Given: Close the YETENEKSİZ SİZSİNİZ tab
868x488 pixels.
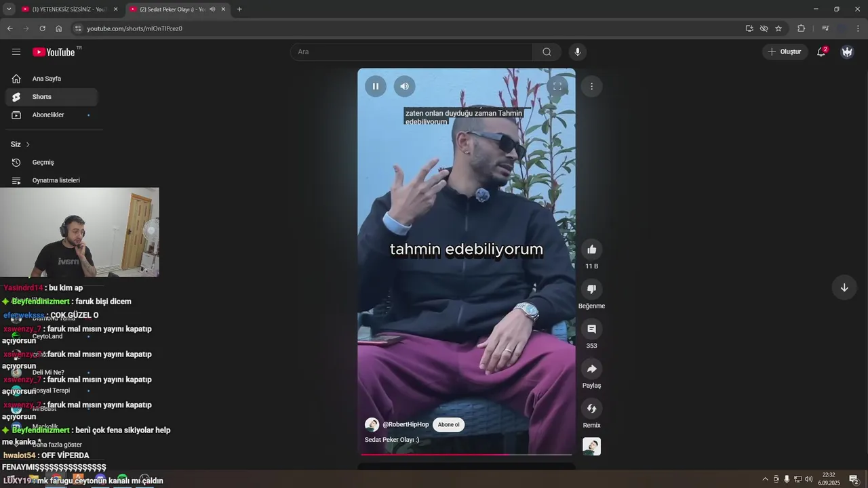Looking at the screenshot, I should point(115,9).
